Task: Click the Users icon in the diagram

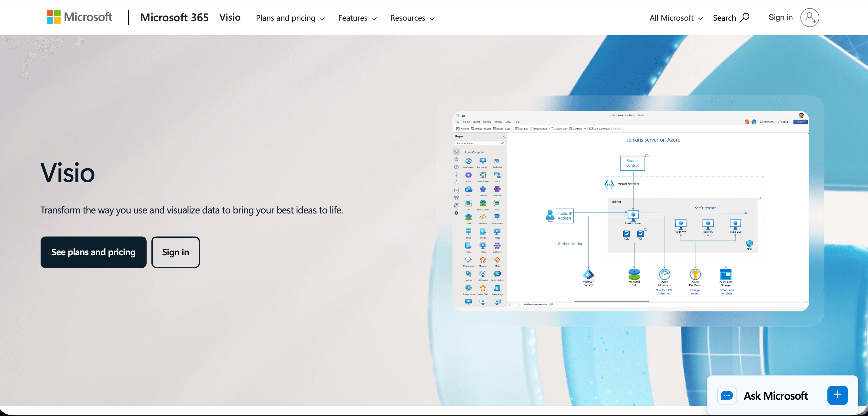Action: pos(550,215)
